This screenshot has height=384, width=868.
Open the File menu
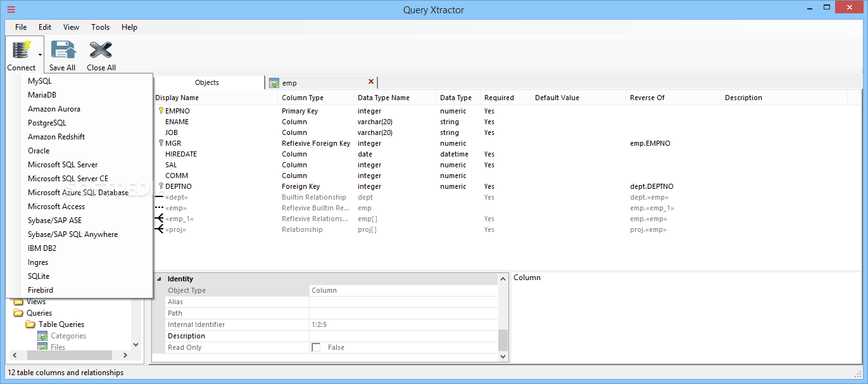[x=21, y=27]
